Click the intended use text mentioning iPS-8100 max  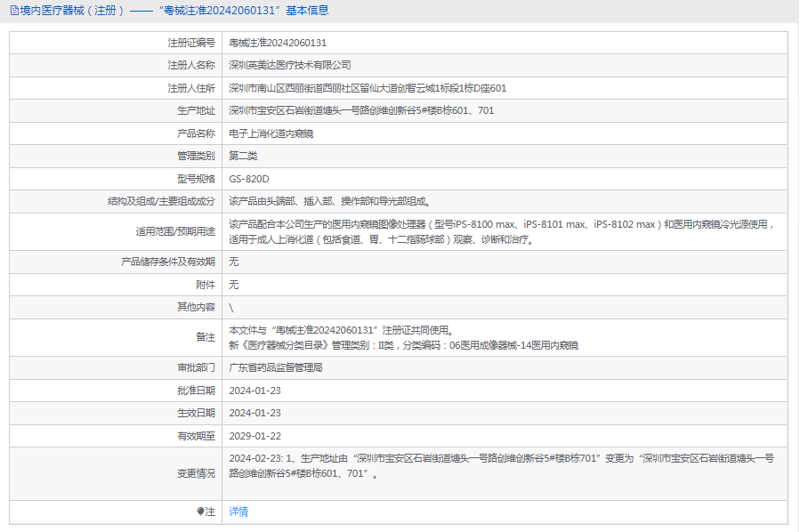[503, 231]
